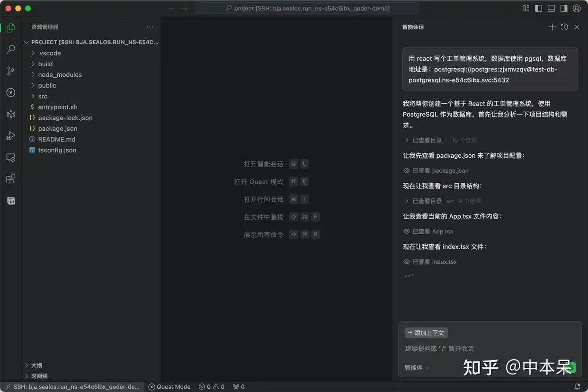This screenshot has width=588, height=392.
Task: Start a new chat with the plus icon
Action: [x=552, y=27]
